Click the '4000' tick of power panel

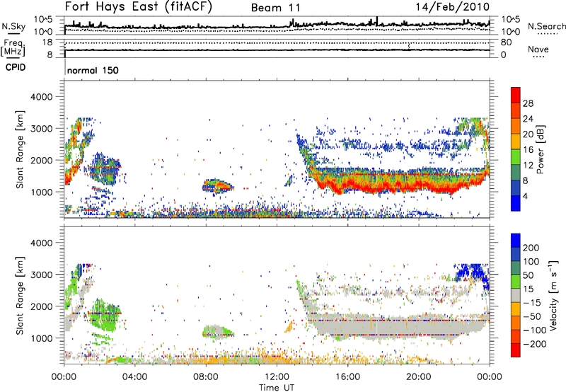click(x=42, y=97)
